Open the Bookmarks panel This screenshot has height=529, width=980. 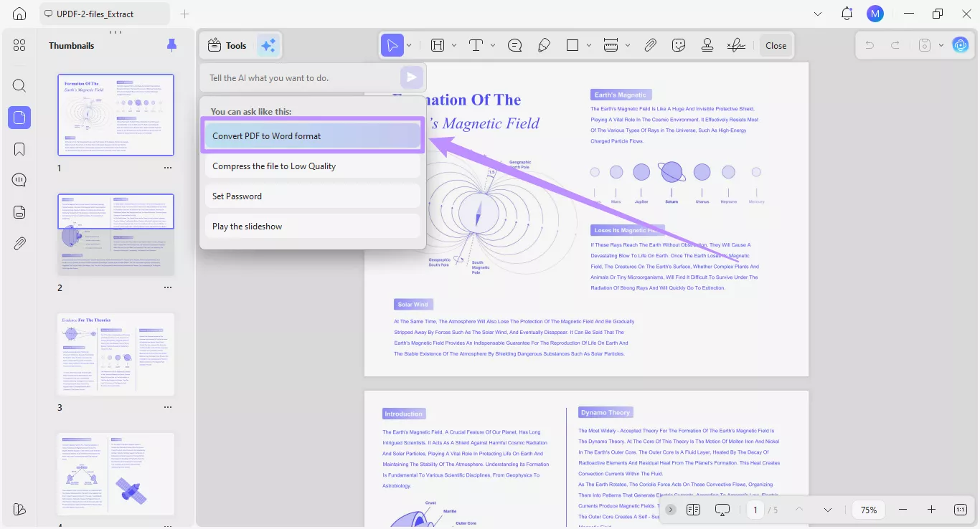click(x=19, y=148)
